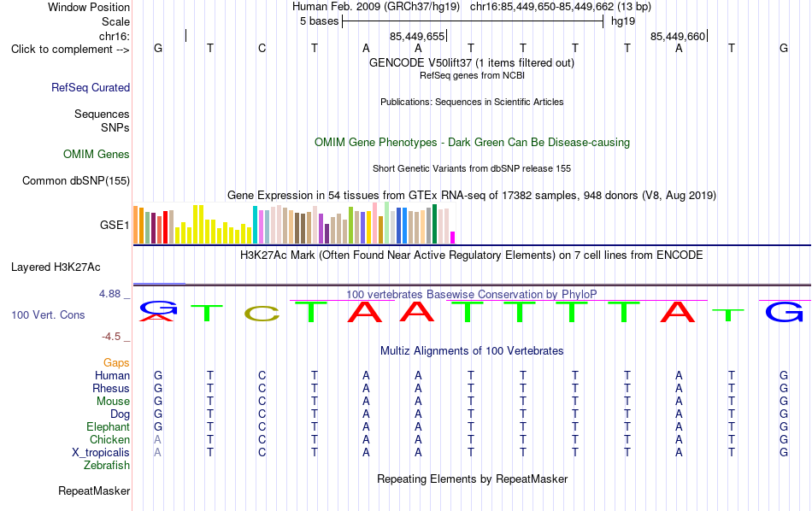This screenshot has height=511, width=812.
Task: Open the OMIM Genes track label
Action: 97,155
